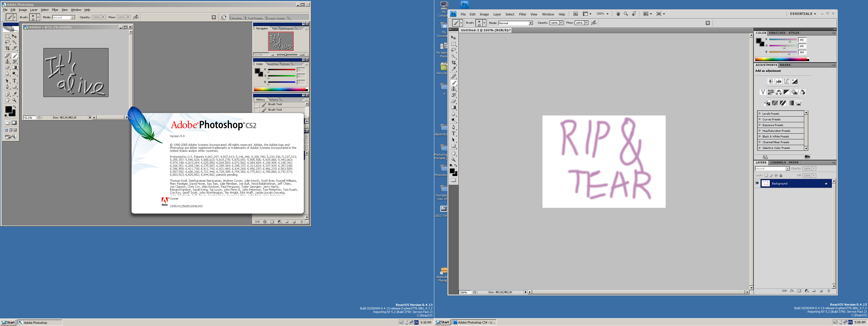Switch to Standard mode in CS2 toolbox
868x326 pixels.
point(7,123)
